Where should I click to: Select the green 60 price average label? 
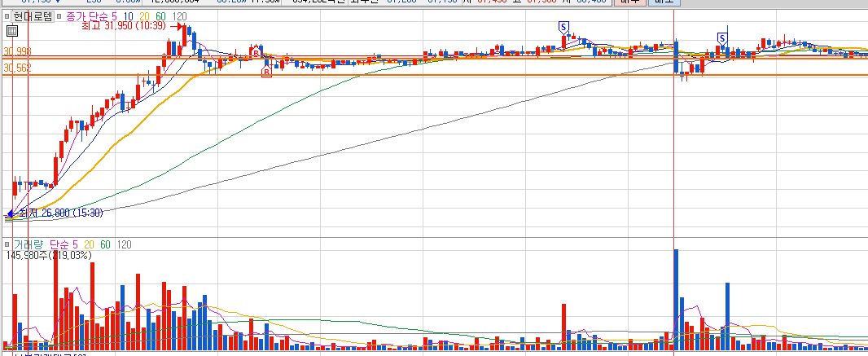(x=163, y=16)
